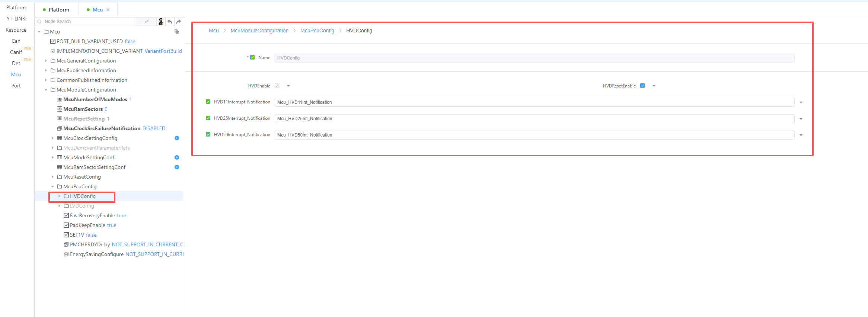
Task: Collapse all nodes using icon beside Mcu root
Action: click(x=177, y=32)
